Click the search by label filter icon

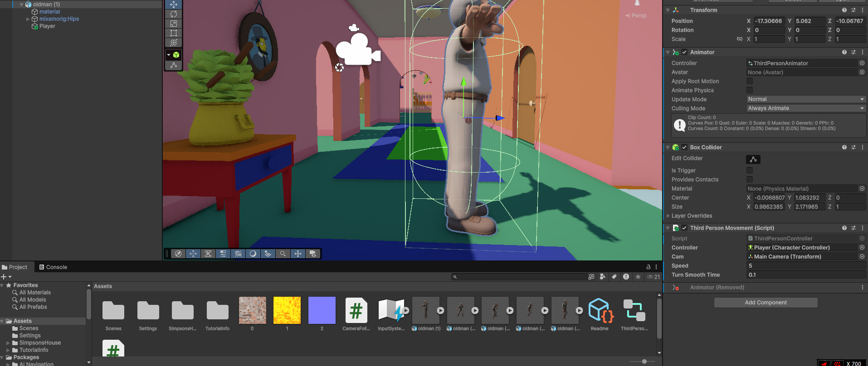click(614, 276)
